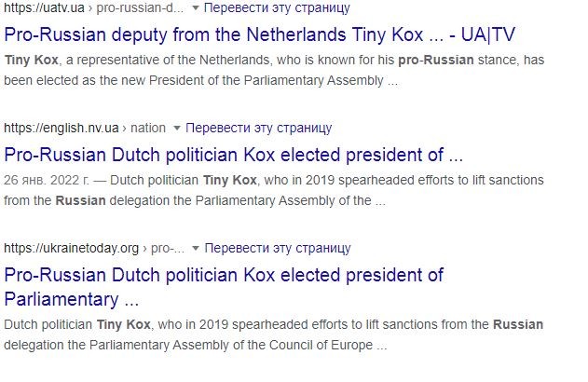588x382 pixels.
Task: Click 'Перевести эту страницу' for the english.nv.ua result
Action: 259,128
